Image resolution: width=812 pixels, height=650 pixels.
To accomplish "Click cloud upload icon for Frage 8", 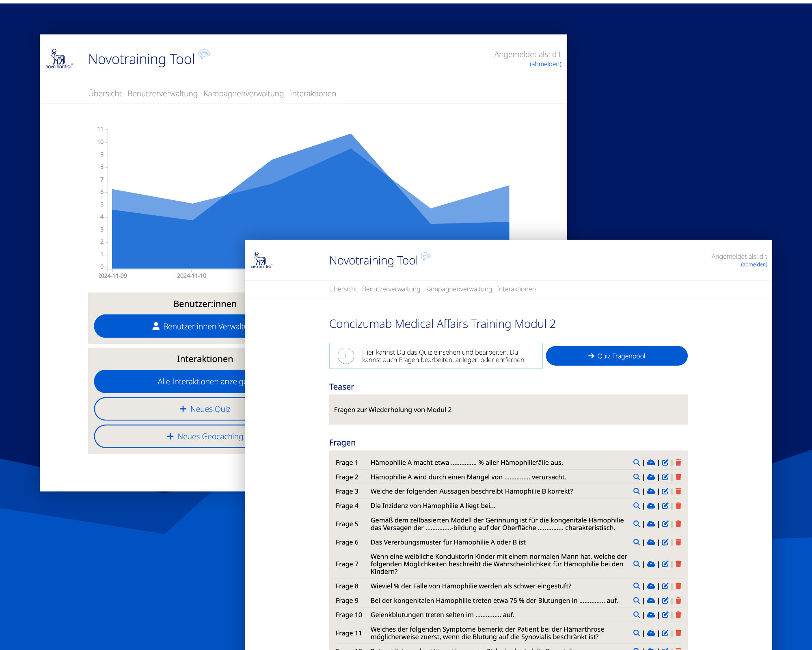I will click(651, 586).
